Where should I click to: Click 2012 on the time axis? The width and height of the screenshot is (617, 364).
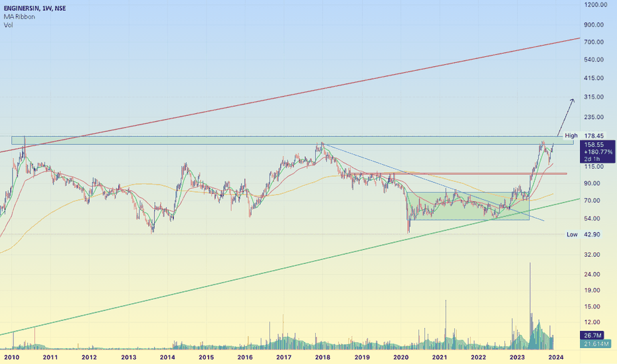pyautogui.click(x=89, y=357)
